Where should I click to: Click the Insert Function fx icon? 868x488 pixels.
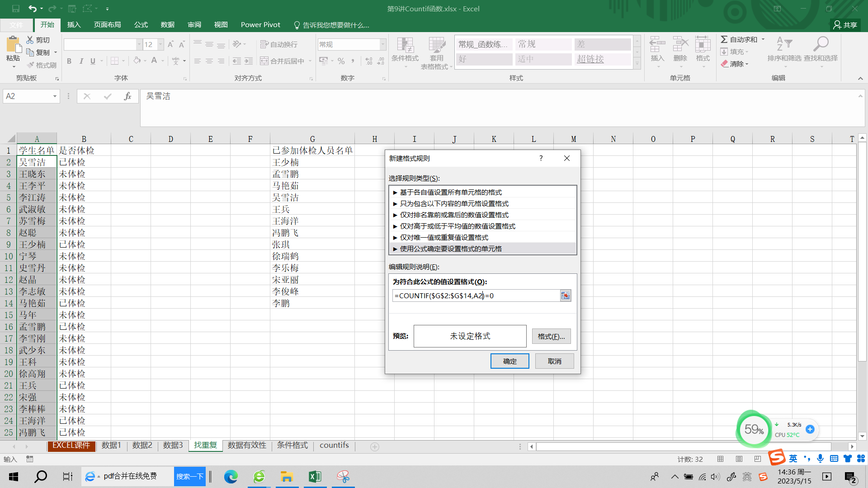click(127, 96)
